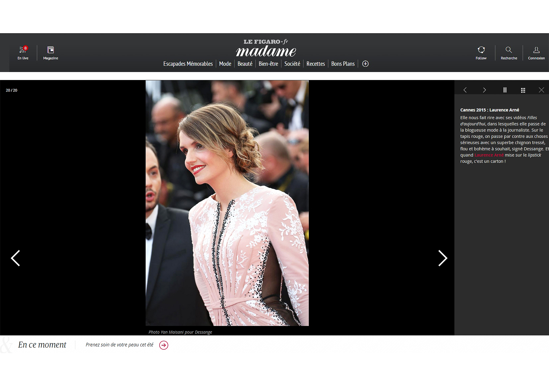Open the En live feed icon
Screen dimensions: 549x392
tap(23, 50)
